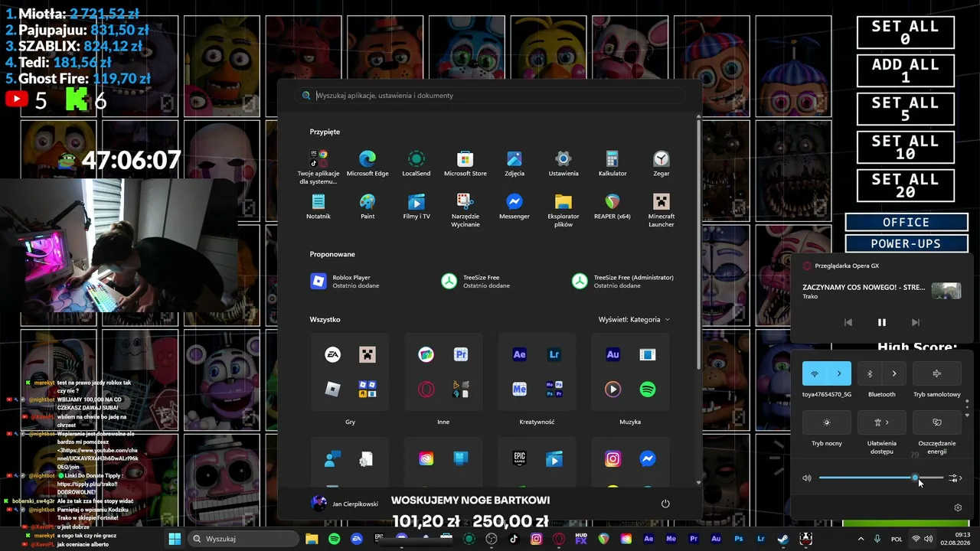Click the media thumbnail in player card

click(x=946, y=291)
